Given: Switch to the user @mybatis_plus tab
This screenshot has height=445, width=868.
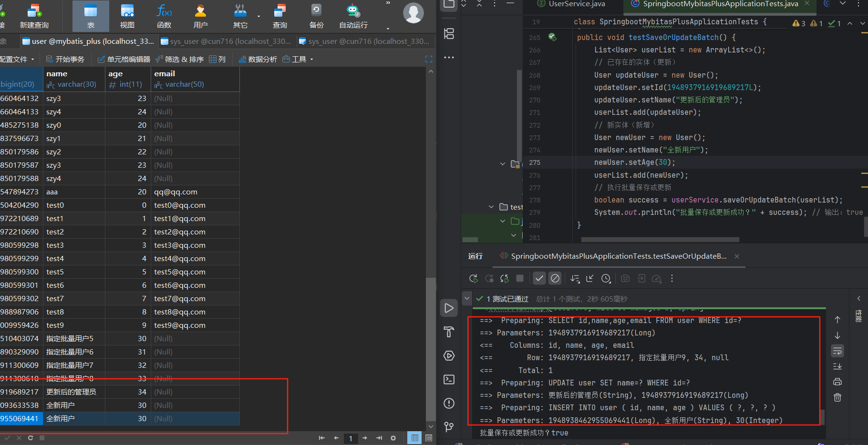Looking at the screenshot, I should [88, 41].
